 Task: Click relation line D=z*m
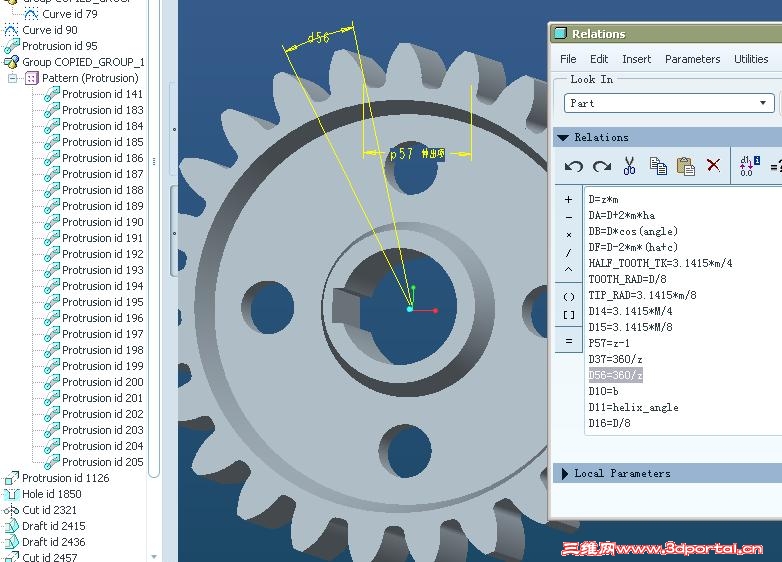[x=603, y=199]
